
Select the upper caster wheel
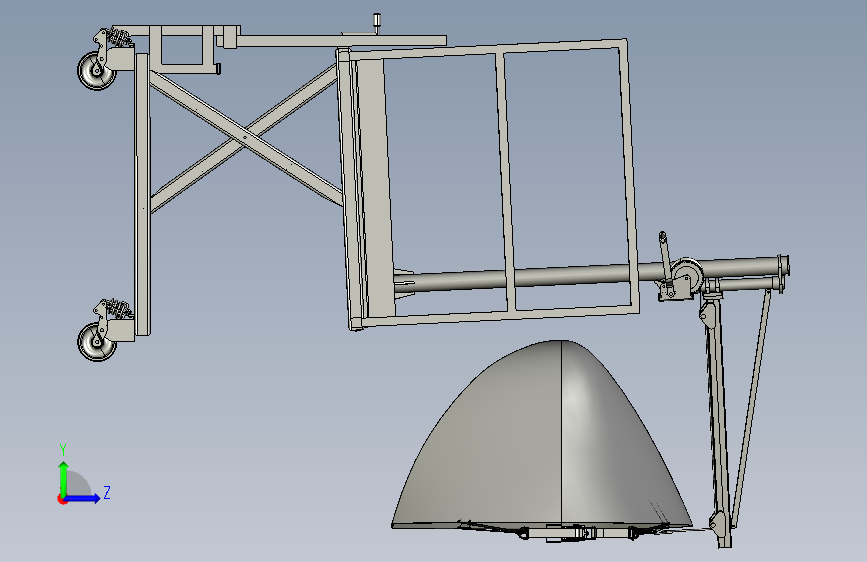96,71
